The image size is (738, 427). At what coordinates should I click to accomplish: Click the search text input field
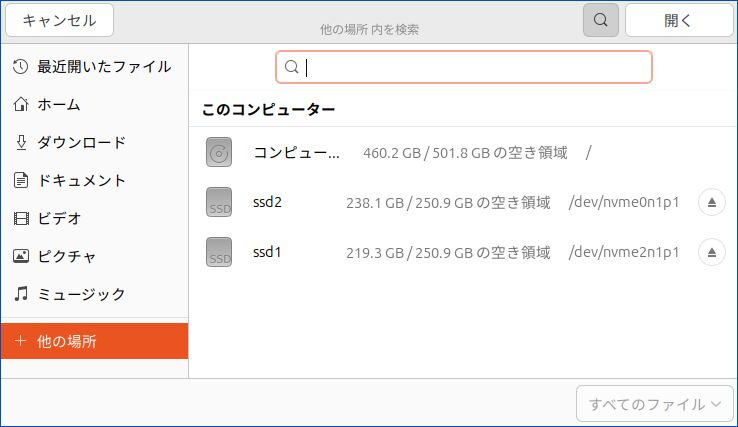[x=470, y=67]
